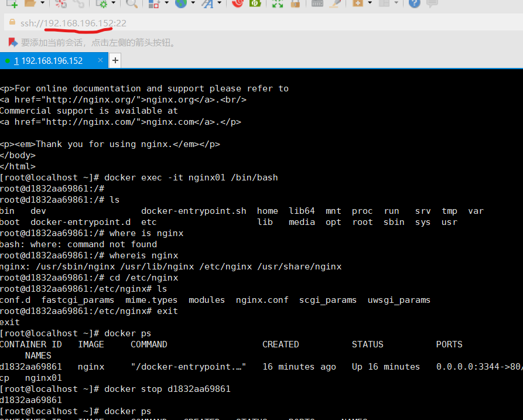This screenshot has width=523, height=420.
Task: Expand the dropdown beside the globe icon
Action: [193, 3]
